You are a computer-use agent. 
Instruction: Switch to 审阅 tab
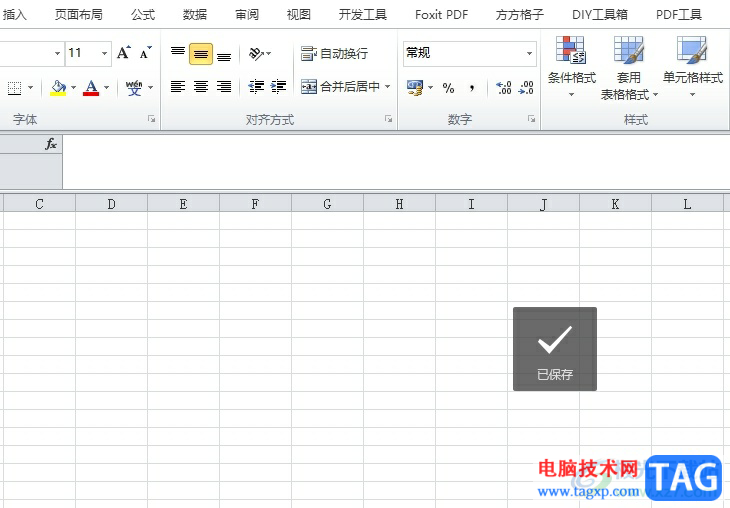pyautogui.click(x=247, y=15)
